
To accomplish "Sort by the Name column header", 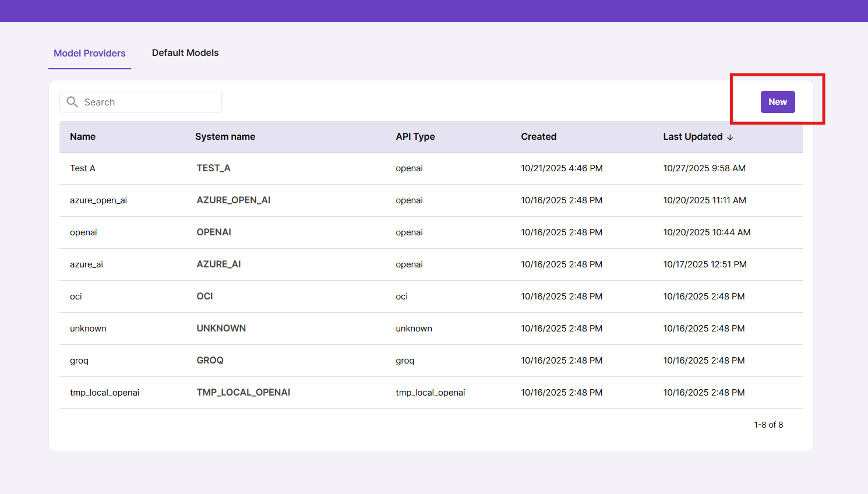I will (x=83, y=136).
